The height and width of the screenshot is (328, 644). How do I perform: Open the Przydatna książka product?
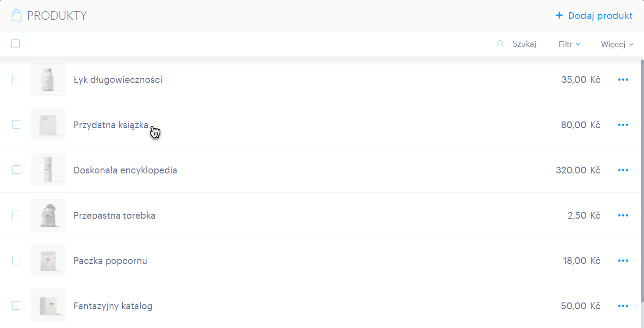111,125
